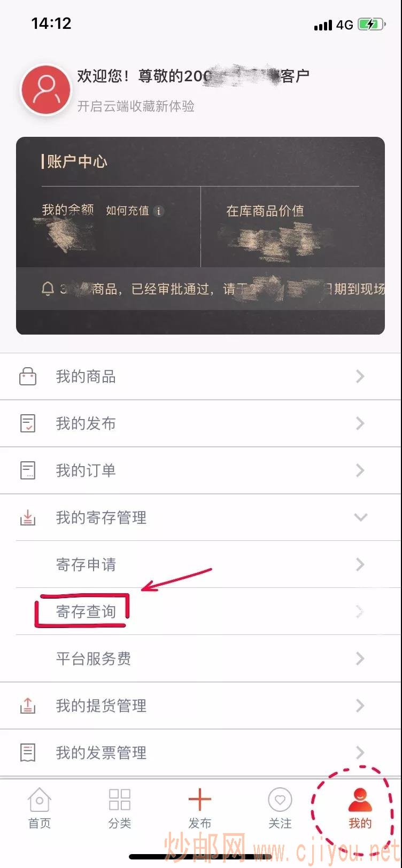Click the 我的发布 checklist icon

(28, 423)
